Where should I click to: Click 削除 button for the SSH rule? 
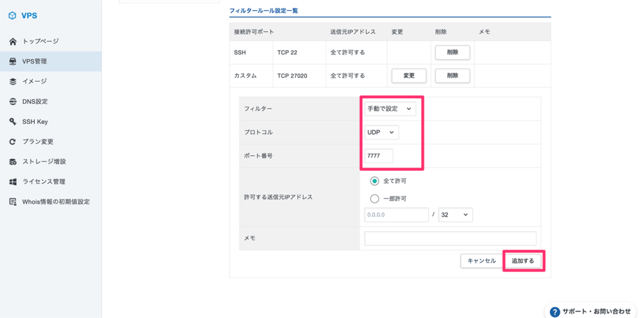click(x=453, y=53)
